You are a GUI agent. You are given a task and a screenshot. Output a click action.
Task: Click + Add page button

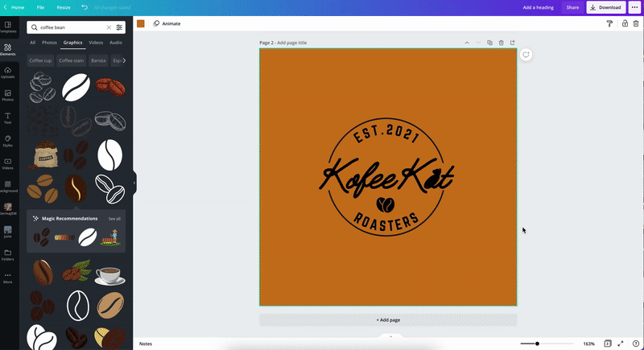pyautogui.click(x=388, y=320)
